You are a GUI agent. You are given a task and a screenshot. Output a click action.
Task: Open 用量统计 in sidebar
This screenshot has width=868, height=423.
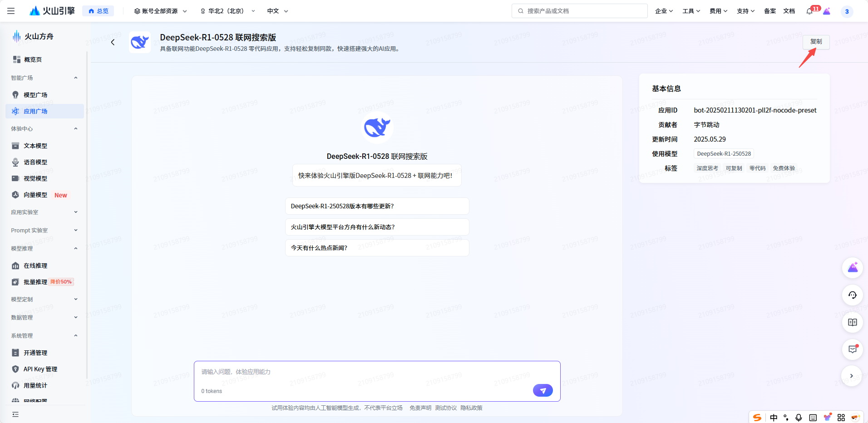click(x=44, y=385)
